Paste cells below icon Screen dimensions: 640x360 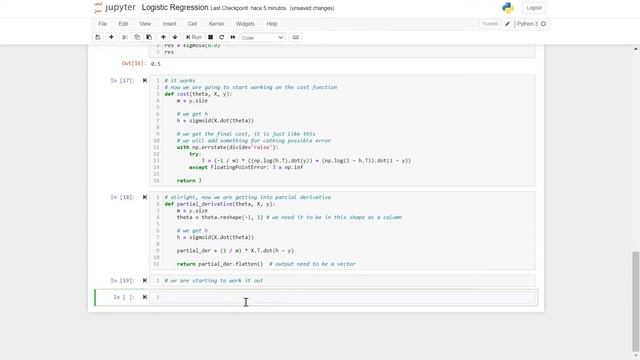tap(149, 37)
